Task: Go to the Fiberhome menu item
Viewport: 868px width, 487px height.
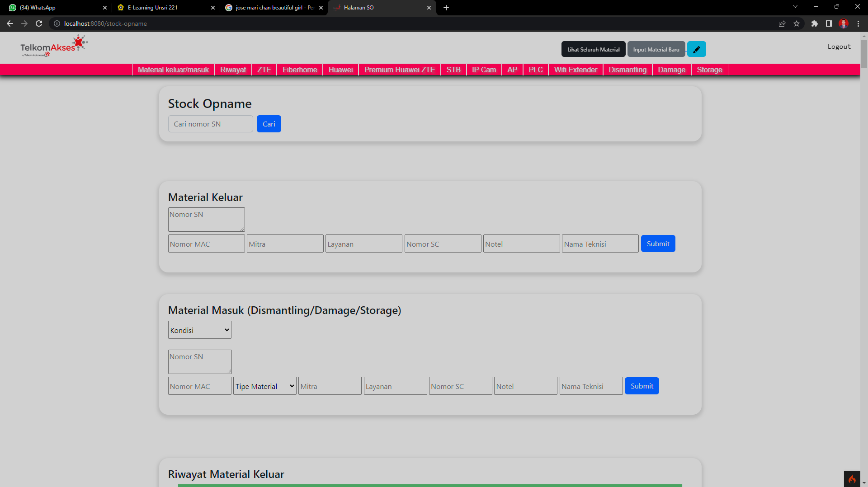Action: [300, 70]
